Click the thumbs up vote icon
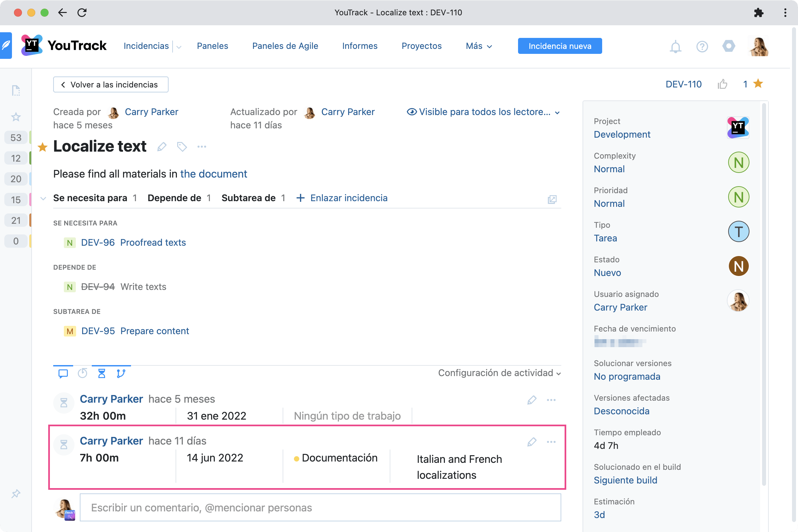Viewport: 798px width, 532px height. (722, 84)
